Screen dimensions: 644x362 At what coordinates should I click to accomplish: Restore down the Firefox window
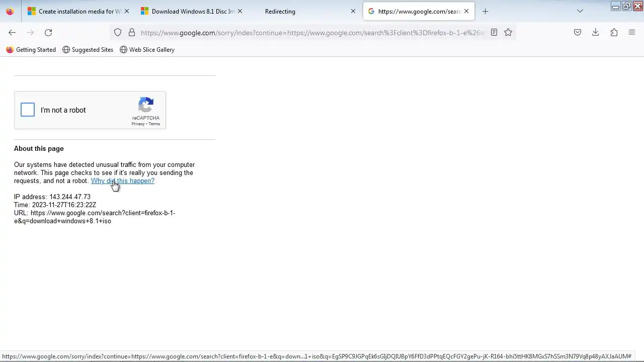tap(626, 7)
